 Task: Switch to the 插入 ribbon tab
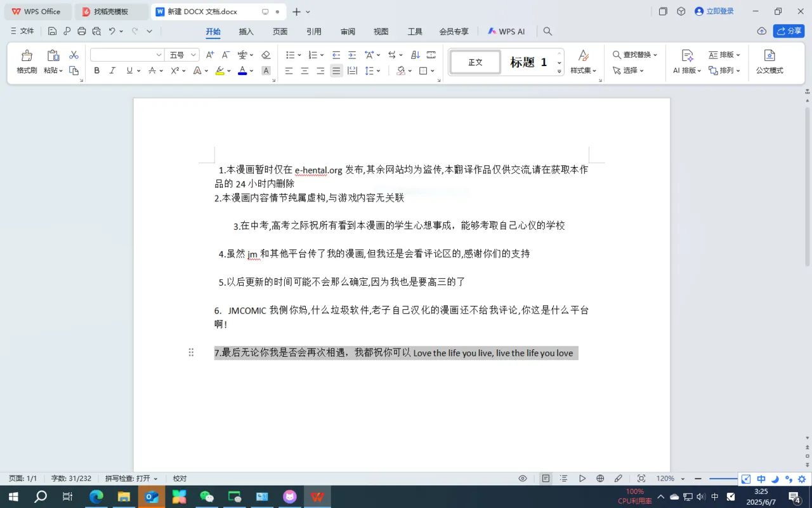[x=246, y=31]
